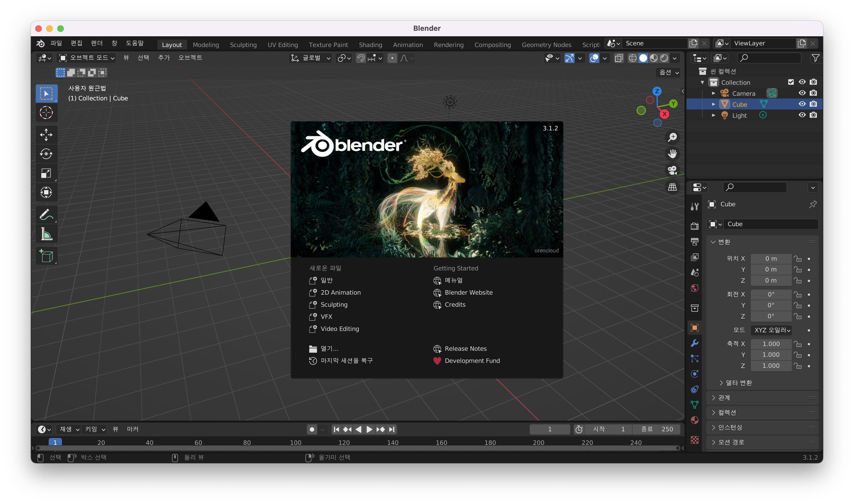Activate the Select Box tool

[x=46, y=93]
